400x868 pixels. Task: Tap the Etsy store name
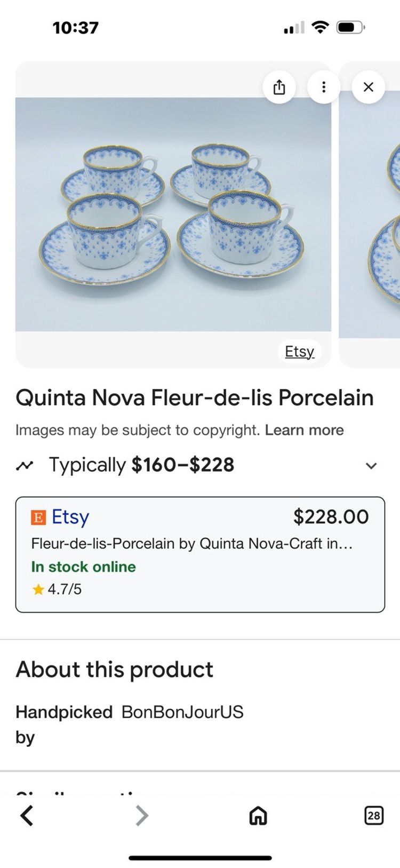pyautogui.click(x=70, y=516)
